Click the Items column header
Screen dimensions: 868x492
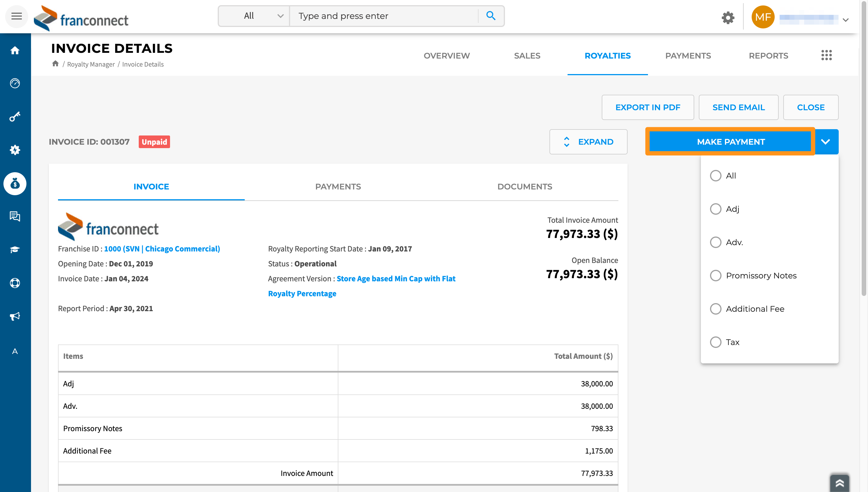tap(73, 356)
